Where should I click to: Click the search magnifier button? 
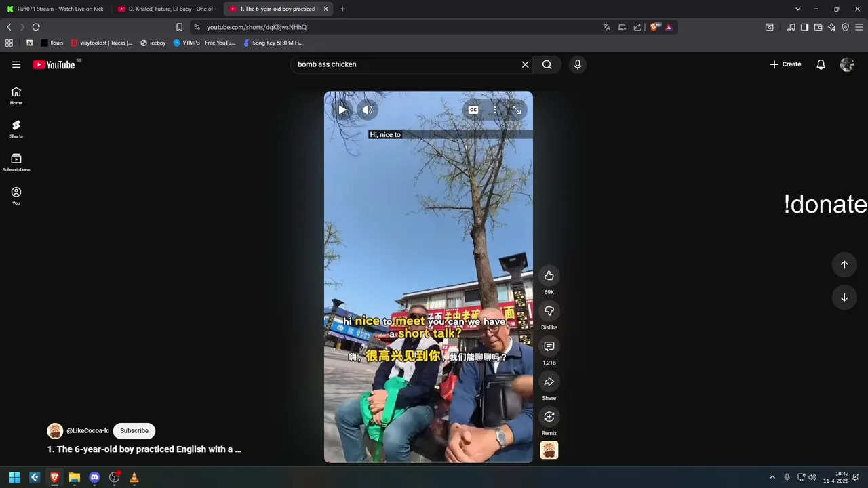(547, 64)
